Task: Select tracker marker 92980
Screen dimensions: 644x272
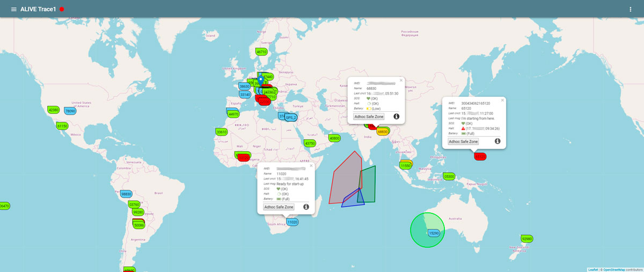Action: [527, 239]
